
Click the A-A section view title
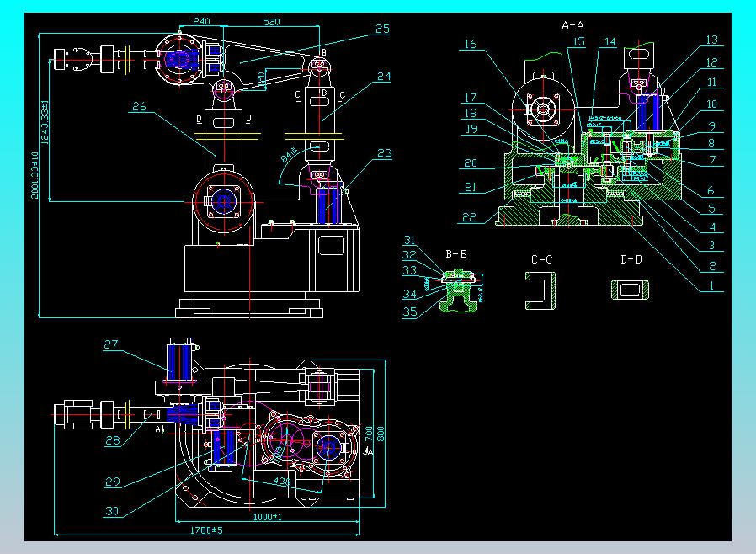click(x=572, y=25)
